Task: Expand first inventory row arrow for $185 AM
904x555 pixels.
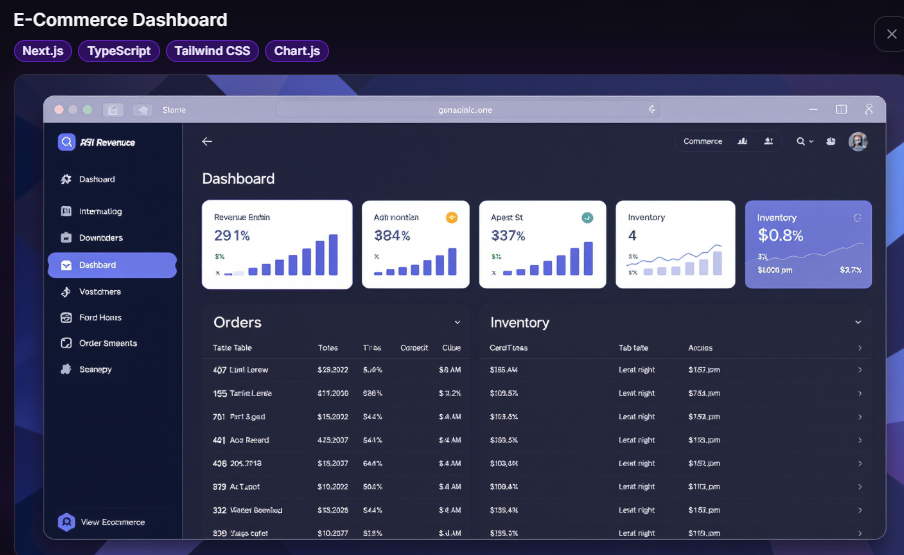Action: pyautogui.click(x=860, y=370)
